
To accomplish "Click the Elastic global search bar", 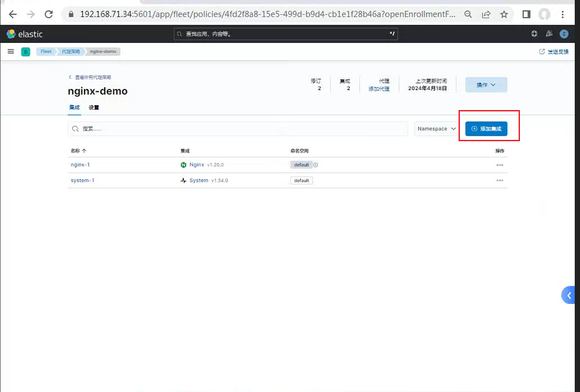I will point(286,34).
